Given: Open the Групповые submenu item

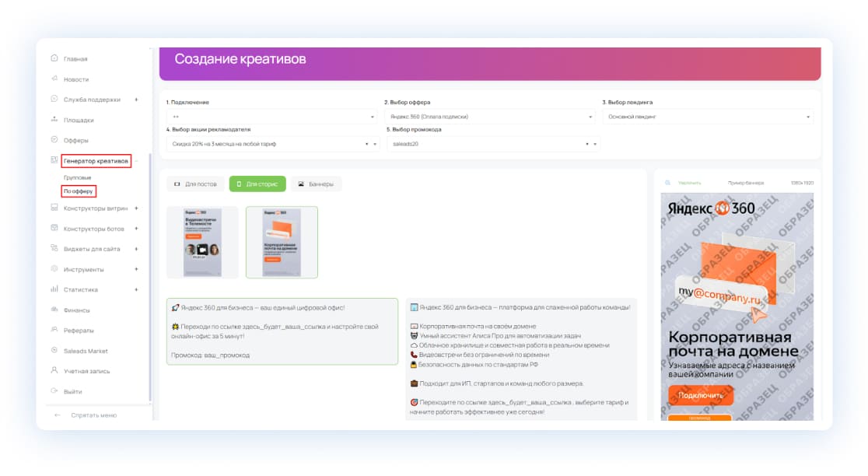Looking at the screenshot, I should click(77, 178).
